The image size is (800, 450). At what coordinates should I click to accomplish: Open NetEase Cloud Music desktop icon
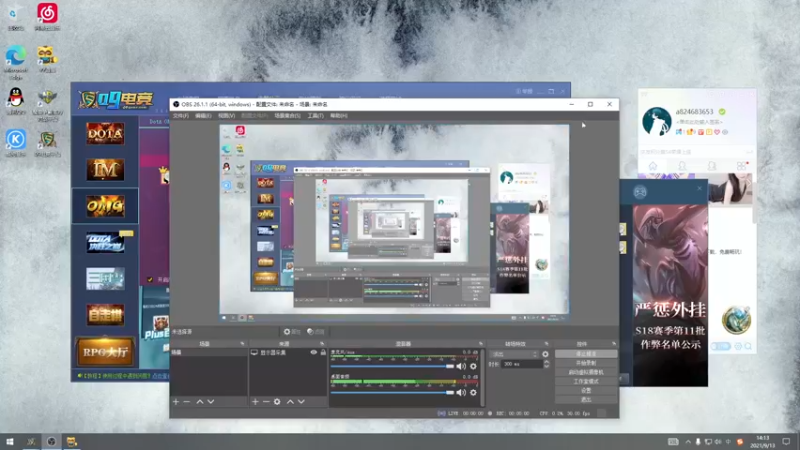(47, 17)
